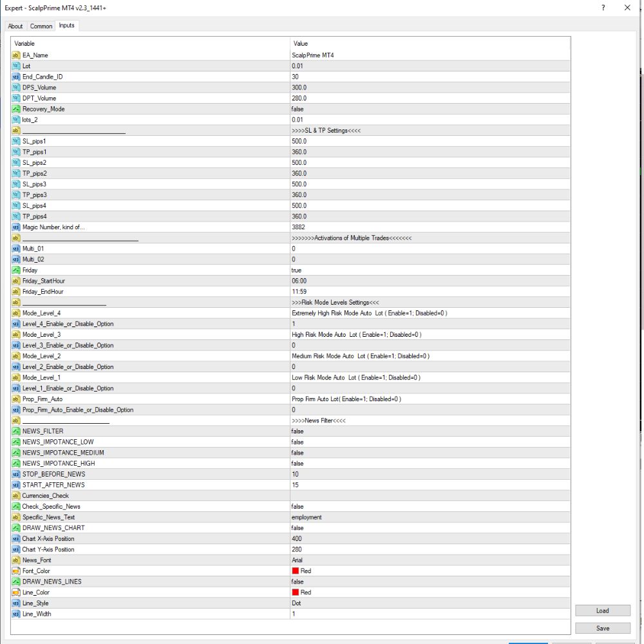Viewport: 644px width, 644px height.
Task: Switch to the About tab
Action: [15, 26]
